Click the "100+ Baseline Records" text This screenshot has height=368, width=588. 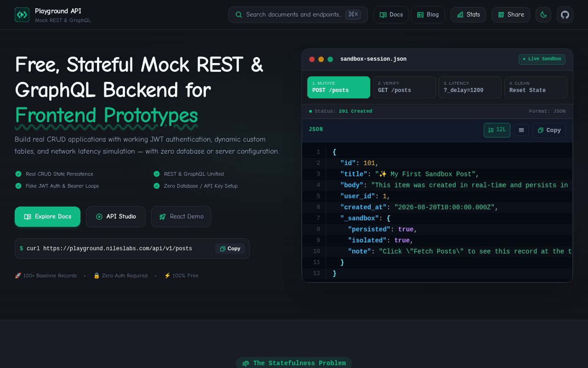45,276
